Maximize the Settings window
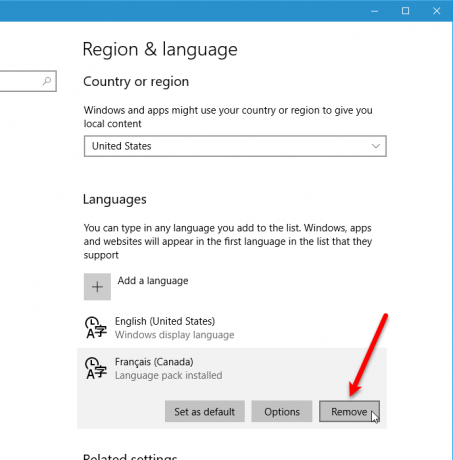Viewport: 453px width, 460px height. (x=405, y=11)
